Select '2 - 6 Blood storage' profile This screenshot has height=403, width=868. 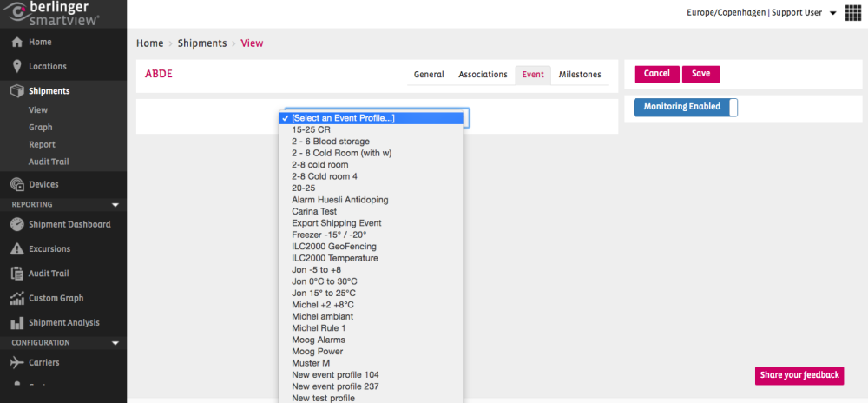coord(371,142)
